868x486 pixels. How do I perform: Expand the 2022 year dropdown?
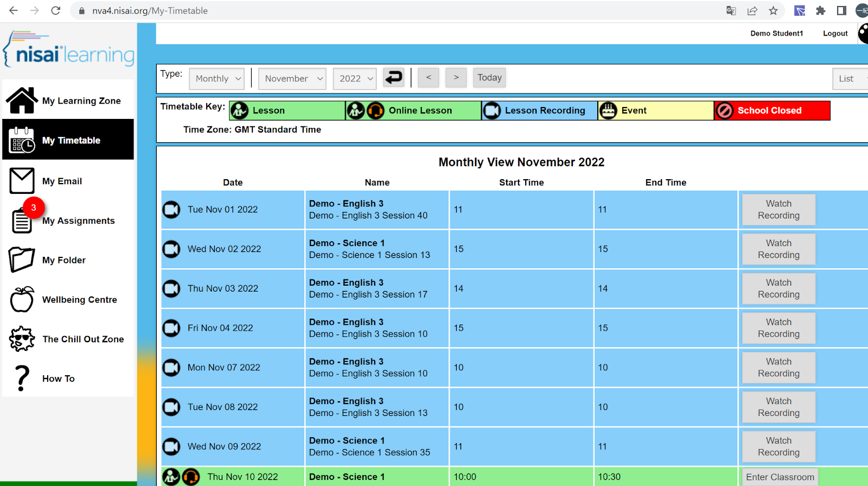355,79
